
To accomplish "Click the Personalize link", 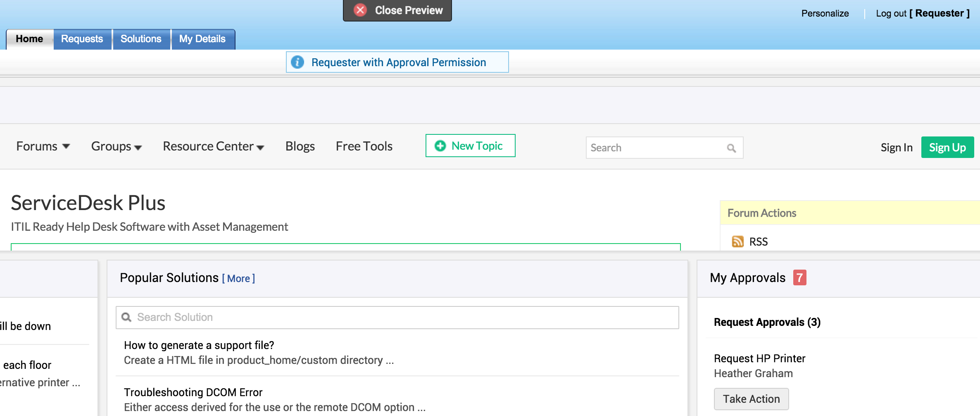I will pos(825,13).
